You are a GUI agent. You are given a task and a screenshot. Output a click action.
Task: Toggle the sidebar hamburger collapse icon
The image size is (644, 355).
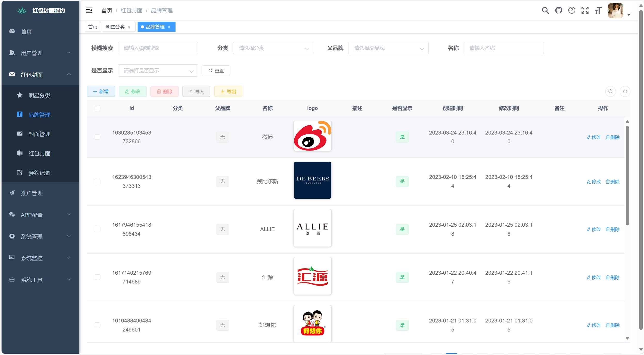pos(89,10)
